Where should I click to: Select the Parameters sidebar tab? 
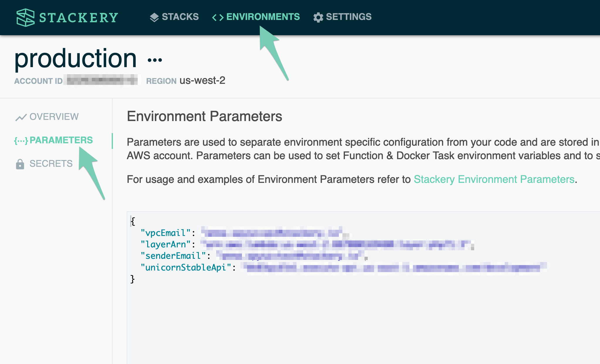coord(61,140)
